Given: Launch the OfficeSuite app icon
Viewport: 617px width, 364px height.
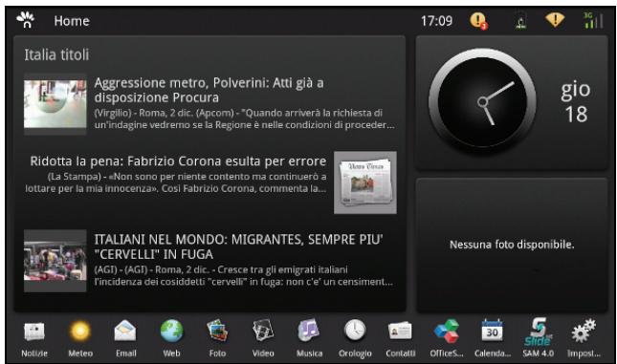Looking at the screenshot, I should tap(446, 332).
